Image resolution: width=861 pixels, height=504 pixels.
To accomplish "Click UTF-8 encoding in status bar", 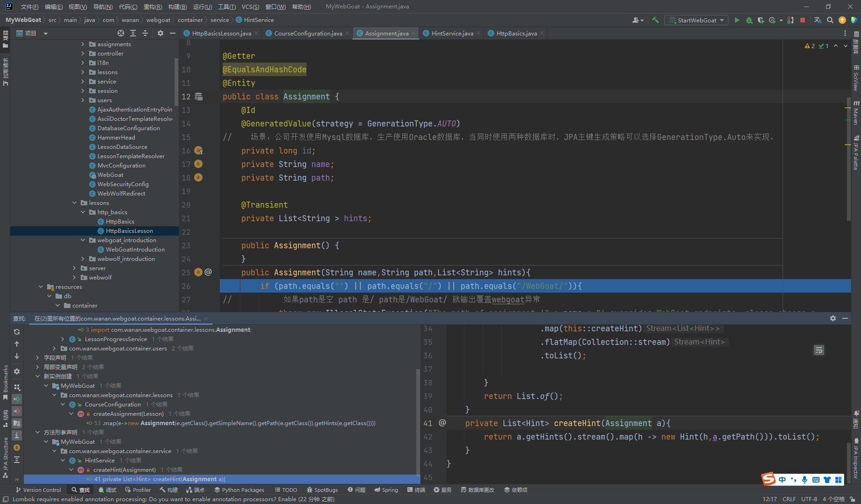I will tap(809, 499).
